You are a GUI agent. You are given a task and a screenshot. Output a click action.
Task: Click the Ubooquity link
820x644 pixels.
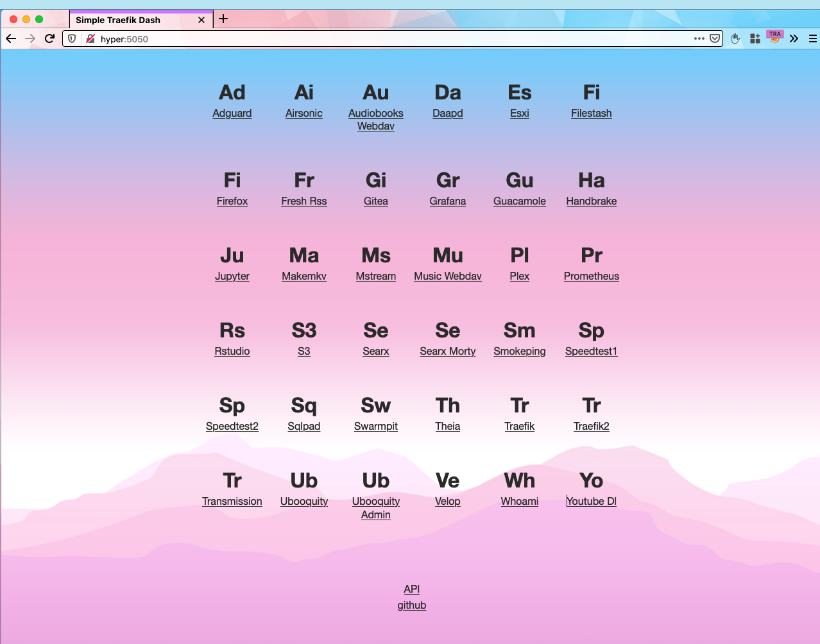(x=304, y=501)
